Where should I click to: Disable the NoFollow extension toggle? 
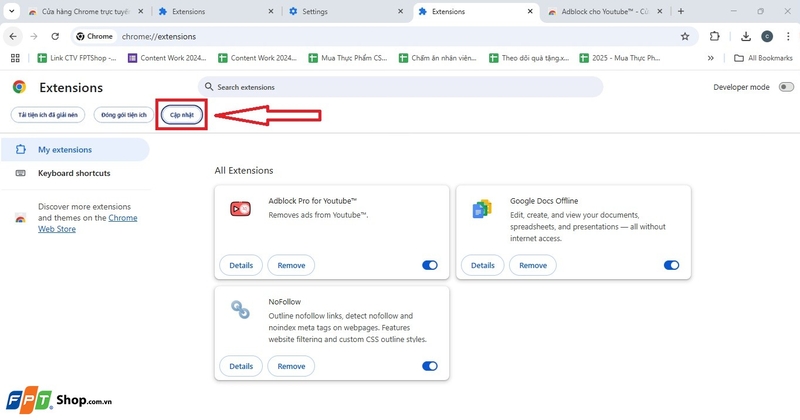430,365
